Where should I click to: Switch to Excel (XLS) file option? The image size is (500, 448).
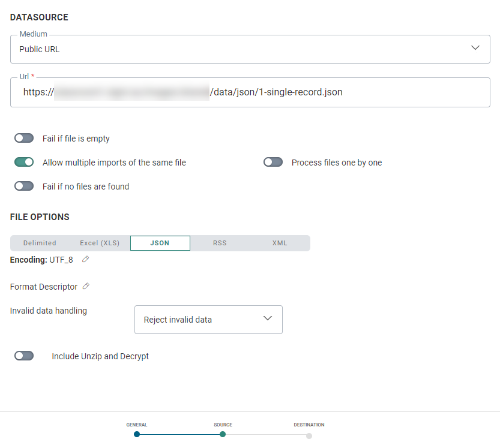[100, 243]
